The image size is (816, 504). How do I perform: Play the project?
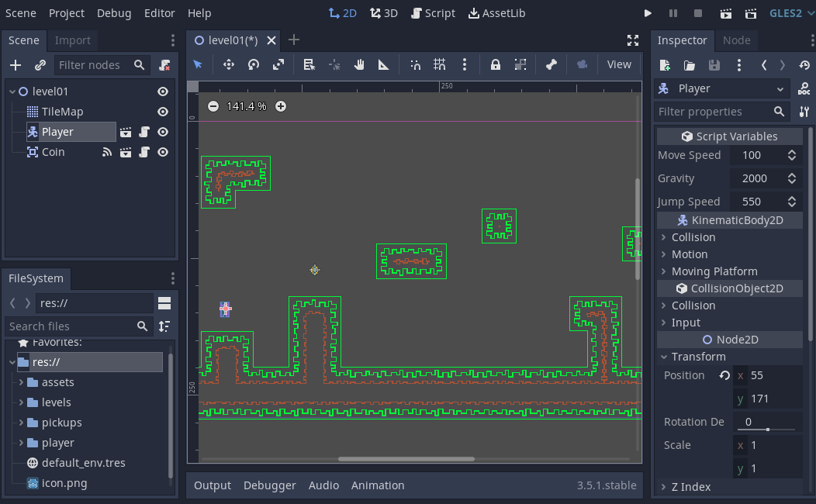tap(648, 12)
